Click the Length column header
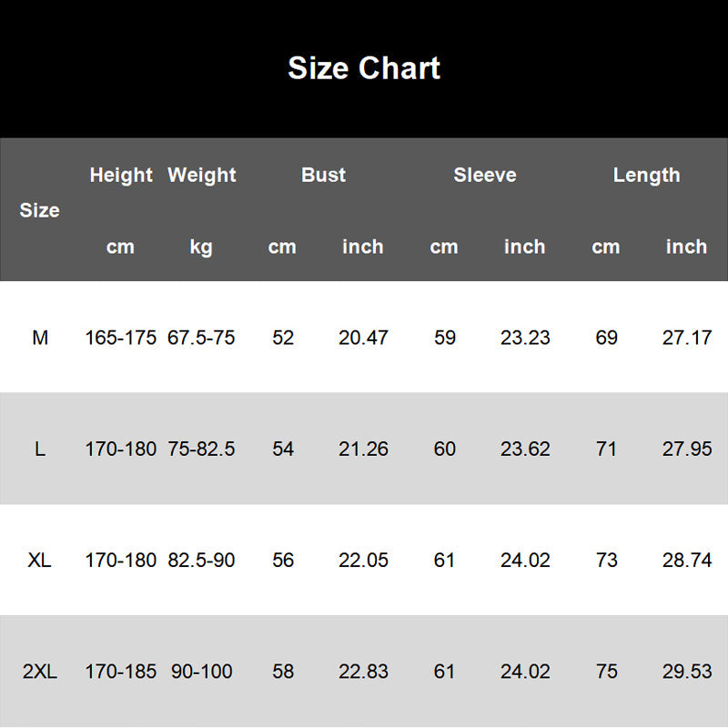Image resolution: width=728 pixels, height=728 pixels. (x=646, y=175)
